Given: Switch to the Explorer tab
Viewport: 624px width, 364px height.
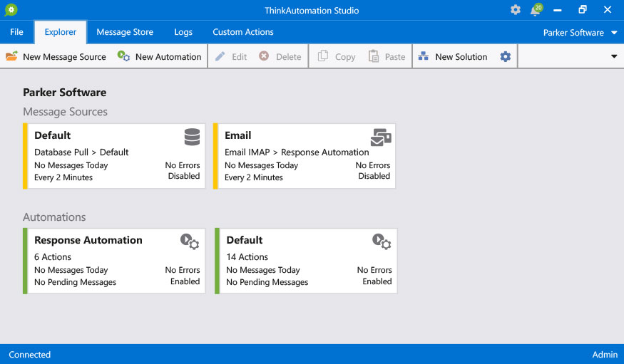Looking at the screenshot, I should coord(61,32).
